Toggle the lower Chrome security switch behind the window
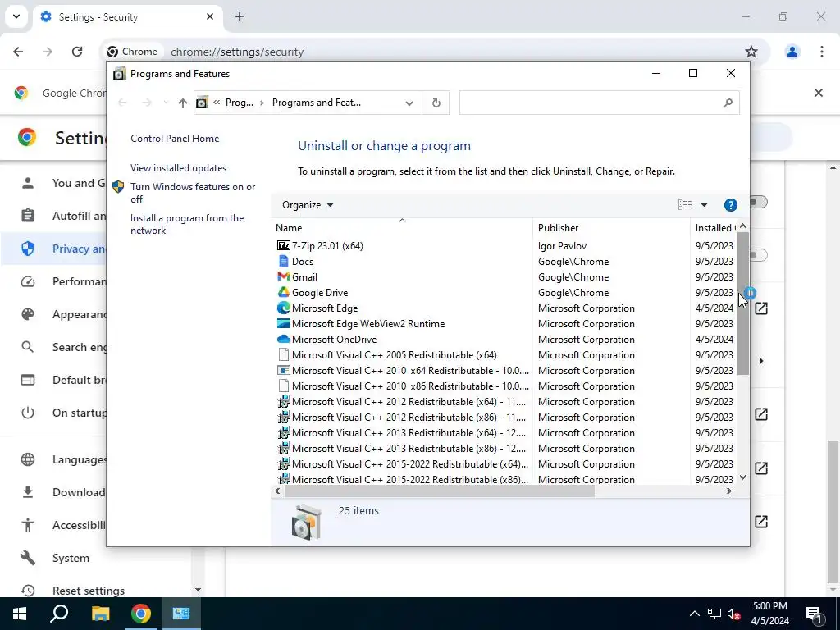Viewport: 840px width, 630px height. coord(759,255)
